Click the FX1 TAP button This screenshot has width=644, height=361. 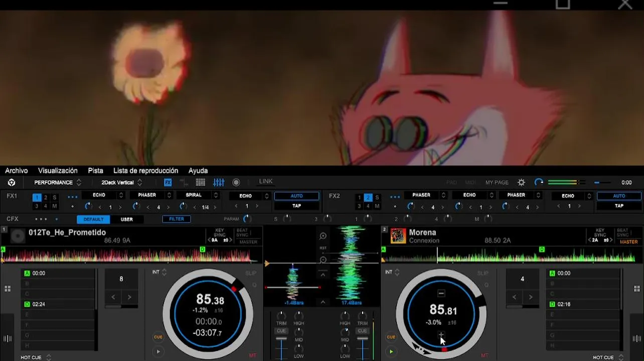pos(296,206)
